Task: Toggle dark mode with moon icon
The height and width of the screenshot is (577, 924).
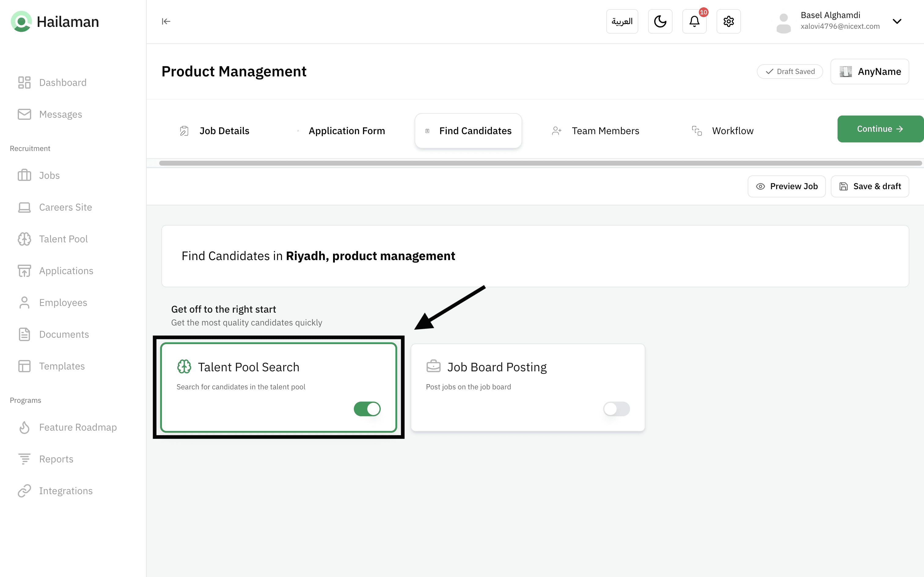Action: point(660,21)
